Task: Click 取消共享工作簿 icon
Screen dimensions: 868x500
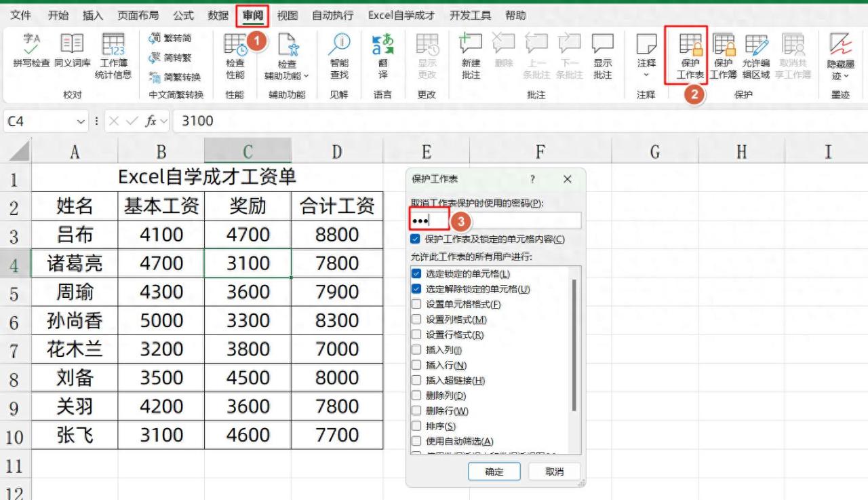Action: (x=793, y=44)
